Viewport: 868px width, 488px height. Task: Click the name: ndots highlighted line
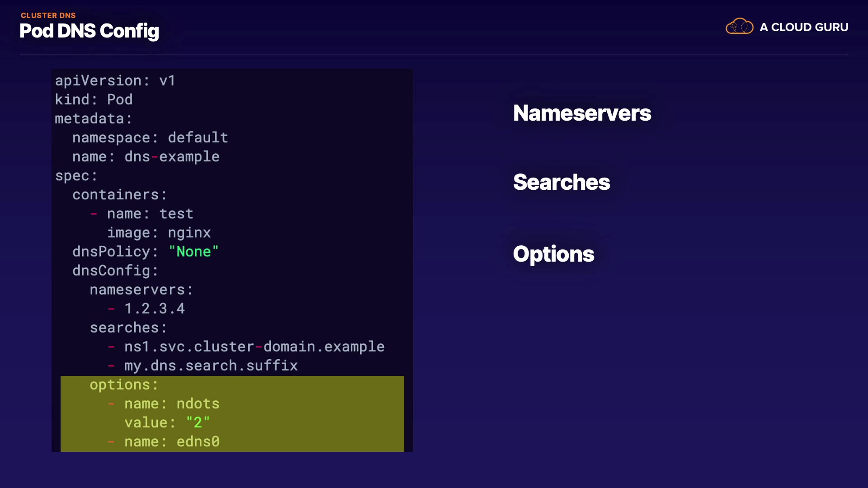(x=172, y=404)
